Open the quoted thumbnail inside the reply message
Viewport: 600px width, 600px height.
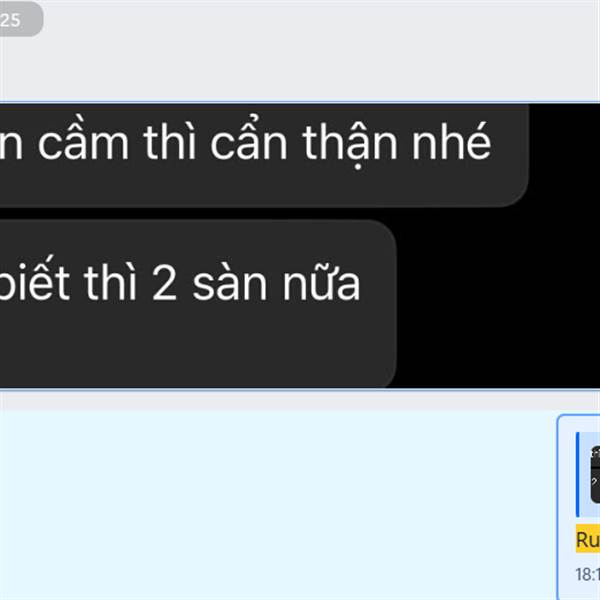(595, 474)
